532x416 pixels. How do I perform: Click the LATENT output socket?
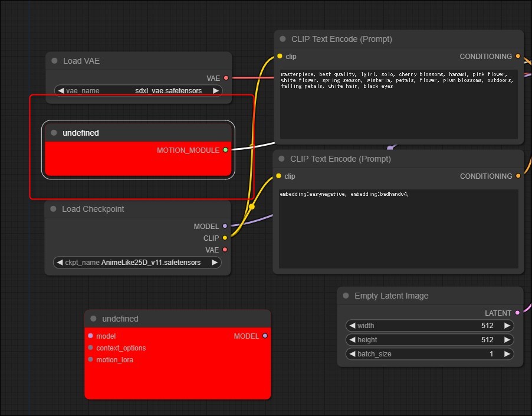[x=517, y=313]
